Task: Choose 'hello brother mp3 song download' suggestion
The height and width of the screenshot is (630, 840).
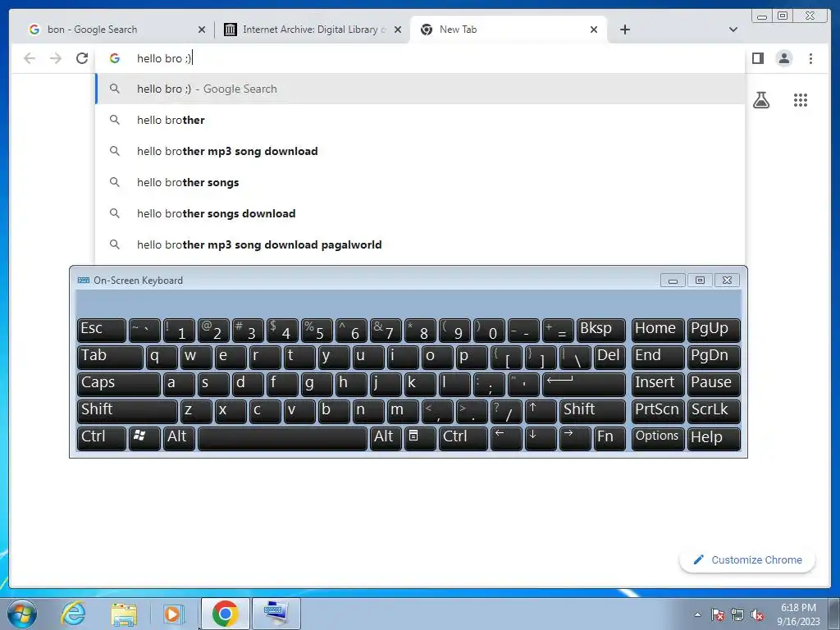Action: click(x=421, y=151)
